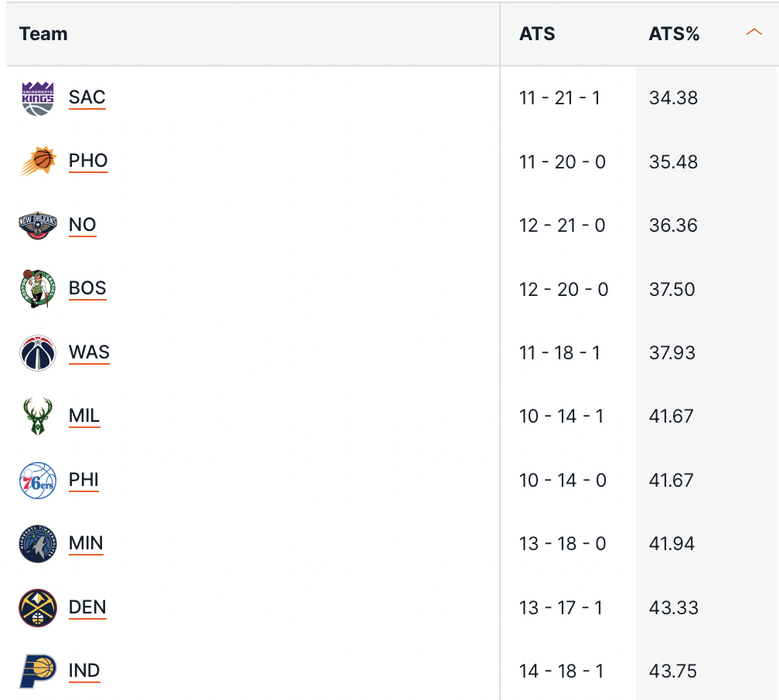This screenshot has height=700, width=779.
Task: Toggle ATS% sort order arrow
Action: click(754, 33)
